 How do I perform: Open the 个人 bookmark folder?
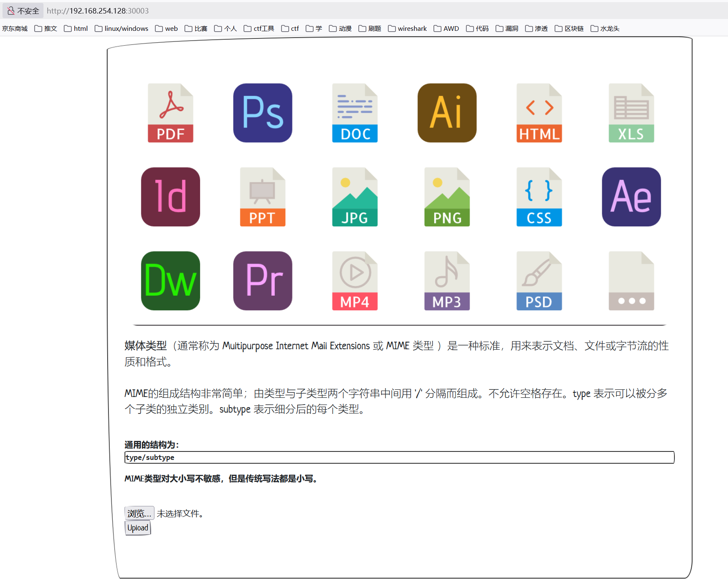(x=225, y=28)
